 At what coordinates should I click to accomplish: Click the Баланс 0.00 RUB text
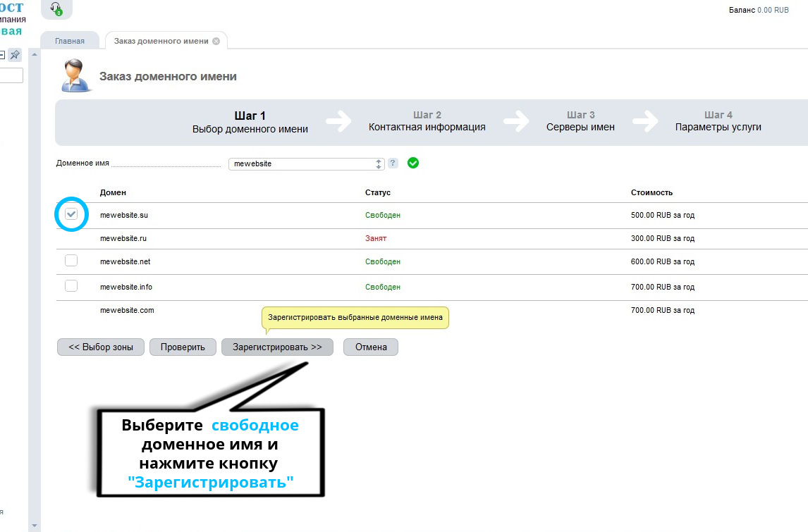coord(759,11)
